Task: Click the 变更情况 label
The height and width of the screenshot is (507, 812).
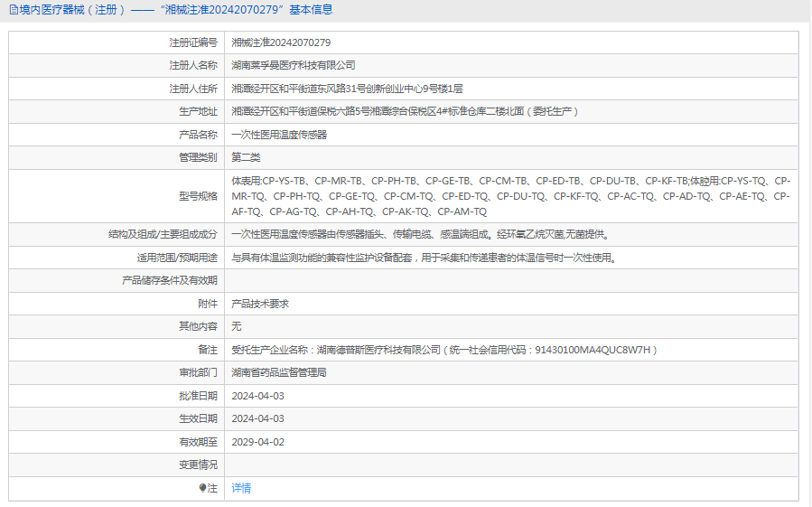Action: (x=198, y=465)
